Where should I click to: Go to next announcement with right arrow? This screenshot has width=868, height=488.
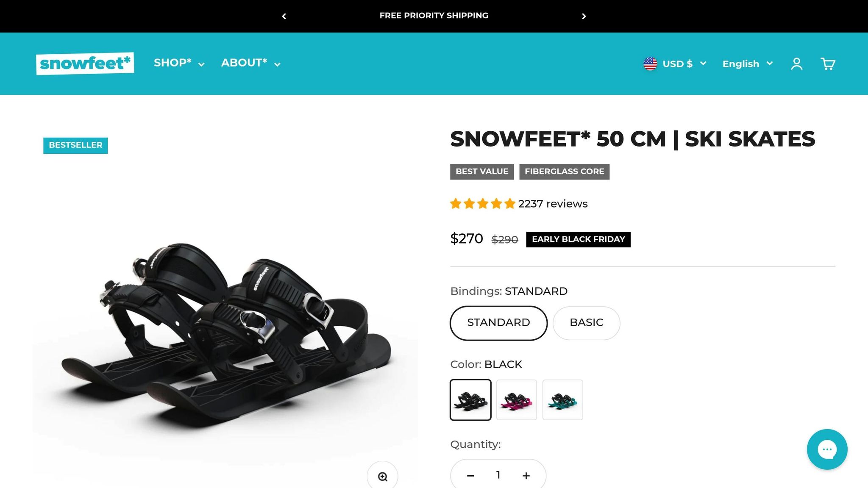(584, 16)
